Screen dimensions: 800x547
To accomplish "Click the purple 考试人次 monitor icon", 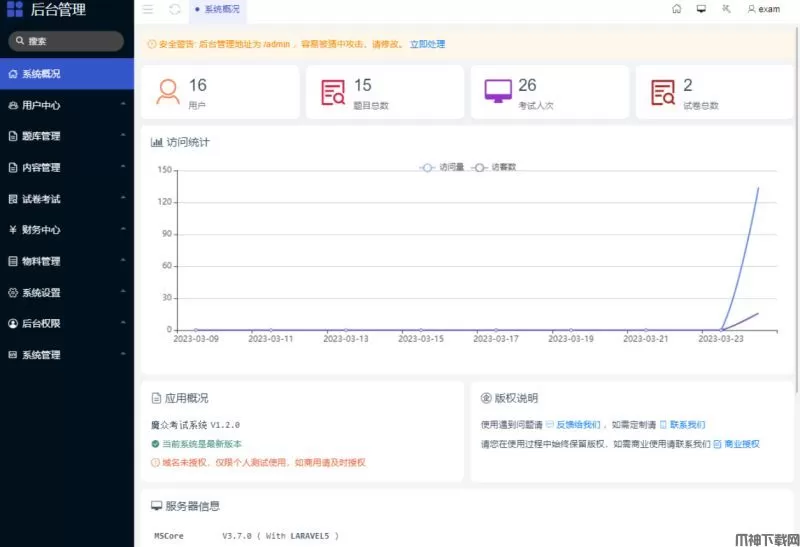I will pos(497,92).
